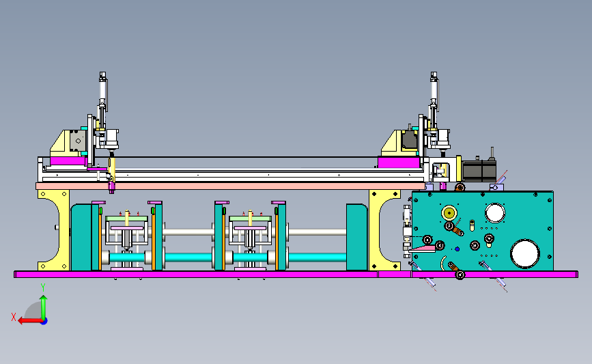
Task: Select the black servo motor at rail's right end
Action: 479,171
